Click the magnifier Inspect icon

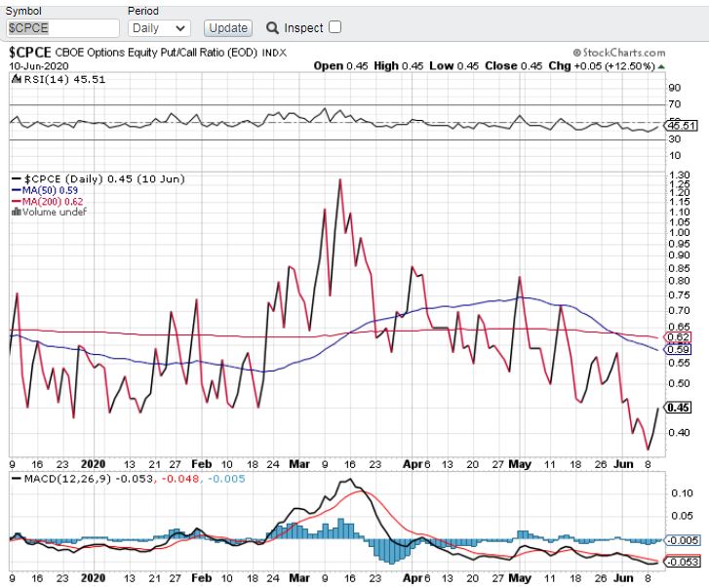272,28
